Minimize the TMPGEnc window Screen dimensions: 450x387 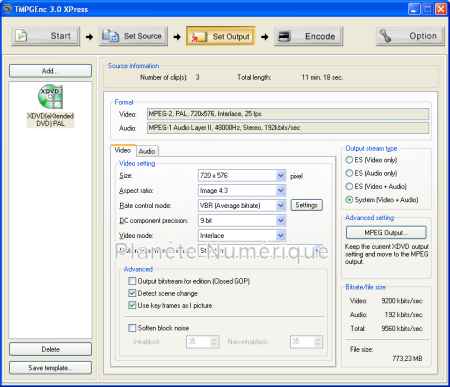[414, 9]
